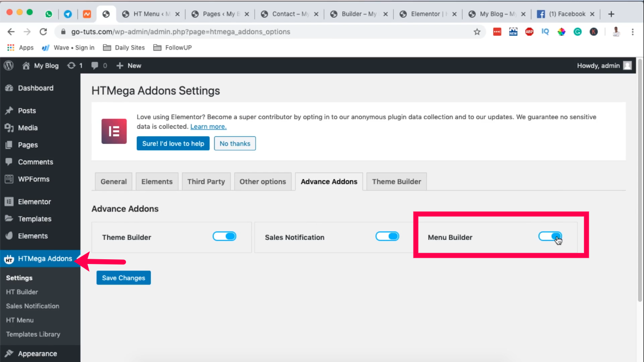This screenshot has height=362, width=644.
Task: Dismiss the notice with No thanks
Action: [235, 143]
